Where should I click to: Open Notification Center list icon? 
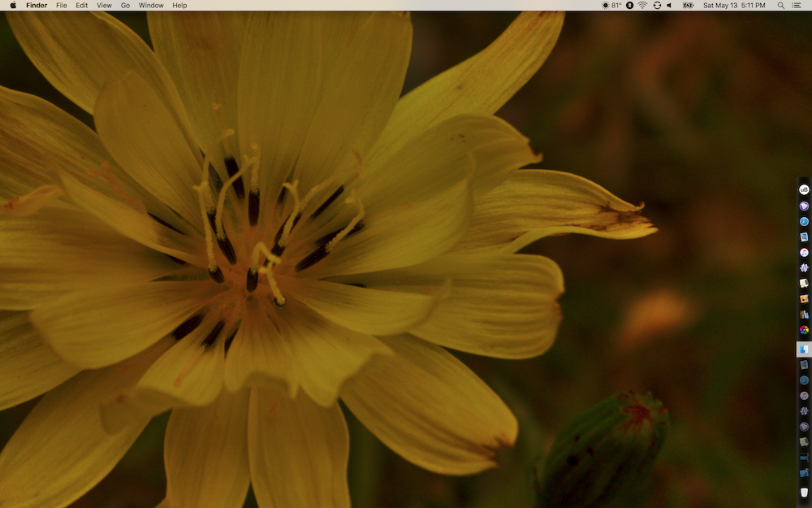coord(797,5)
